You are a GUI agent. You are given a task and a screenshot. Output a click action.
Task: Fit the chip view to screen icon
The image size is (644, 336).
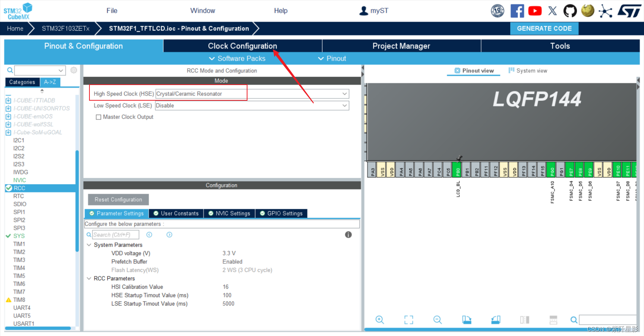click(409, 320)
